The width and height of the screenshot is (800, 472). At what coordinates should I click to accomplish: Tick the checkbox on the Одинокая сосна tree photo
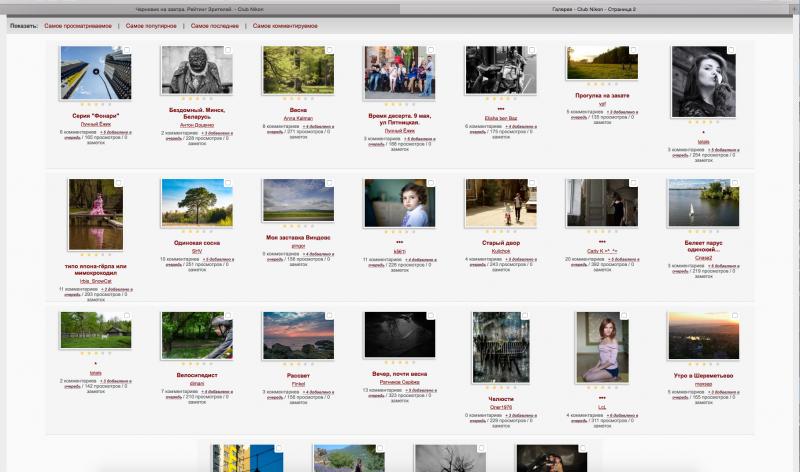point(228,183)
